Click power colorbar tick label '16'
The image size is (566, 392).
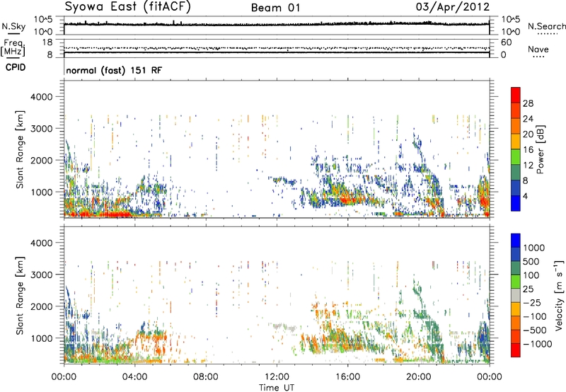tap(528, 149)
